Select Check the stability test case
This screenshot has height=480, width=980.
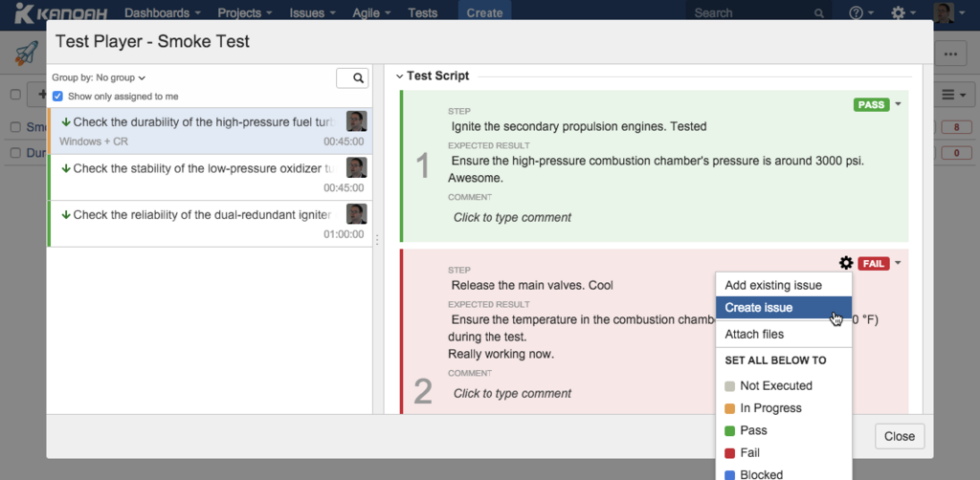pyautogui.click(x=210, y=177)
